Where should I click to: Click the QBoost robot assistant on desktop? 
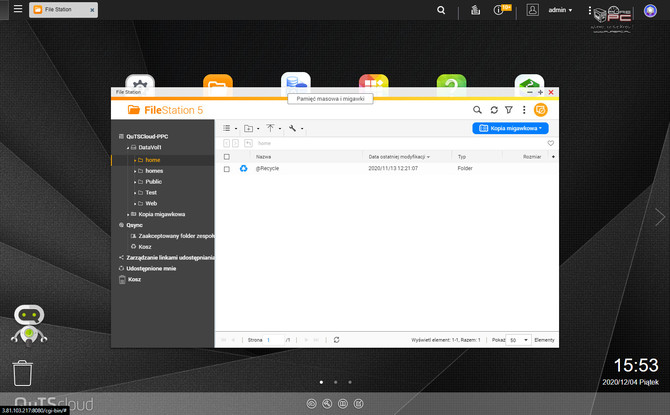coord(29,325)
